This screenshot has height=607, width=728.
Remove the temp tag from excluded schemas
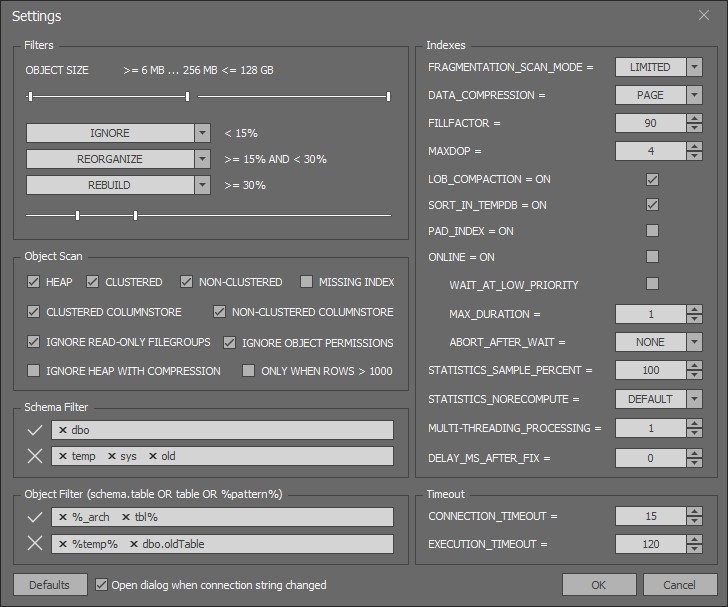[63, 457]
